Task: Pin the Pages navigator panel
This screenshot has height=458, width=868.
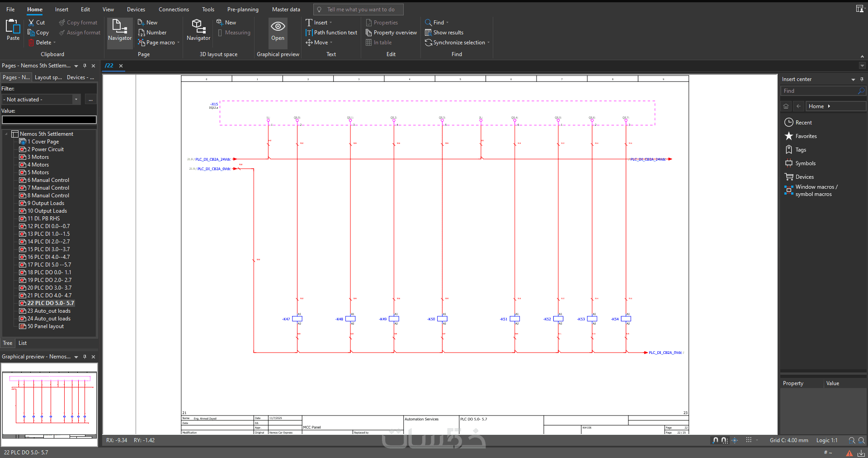Action: (x=85, y=66)
